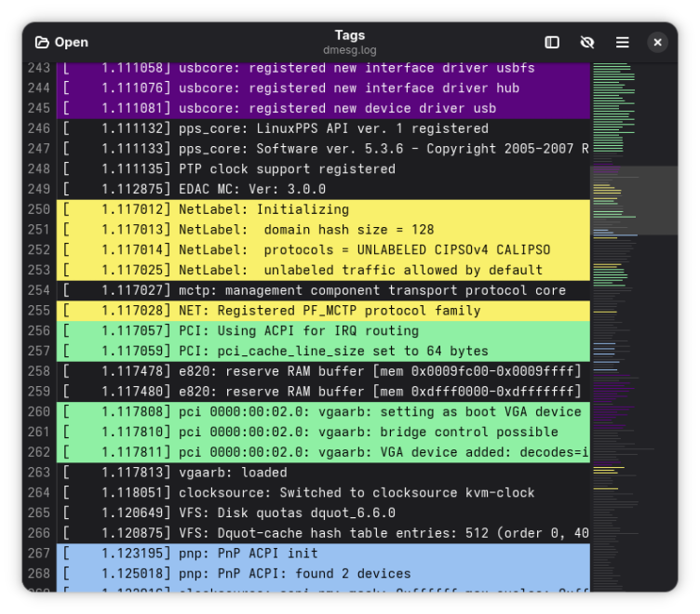Close the Tags window
The image size is (700, 614).
pyautogui.click(x=657, y=42)
